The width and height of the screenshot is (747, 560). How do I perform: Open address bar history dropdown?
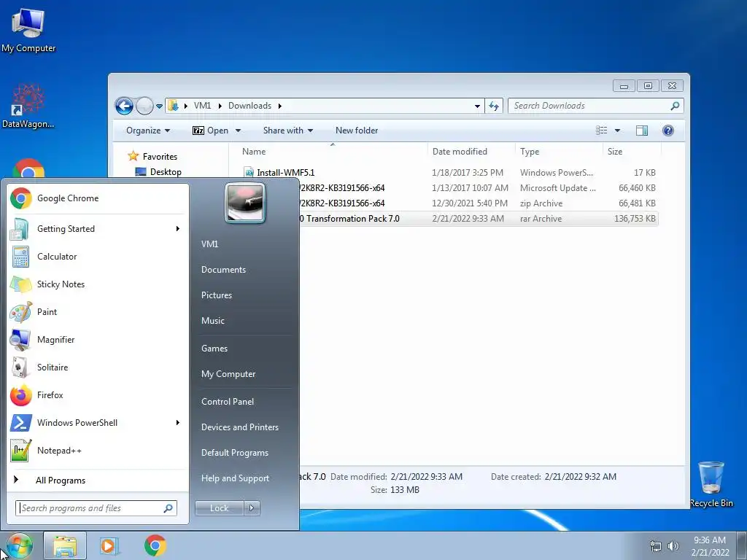click(477, 106)
